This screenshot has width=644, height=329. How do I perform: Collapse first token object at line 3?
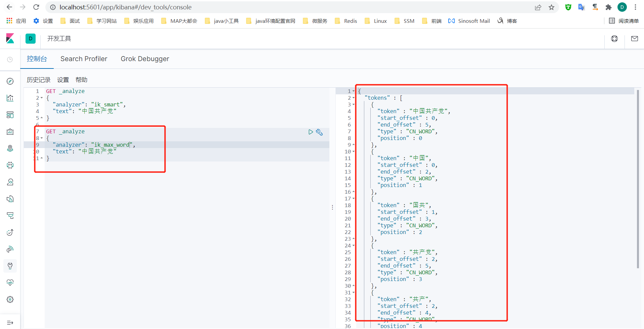pyautogui.click(x=353, y=105)
